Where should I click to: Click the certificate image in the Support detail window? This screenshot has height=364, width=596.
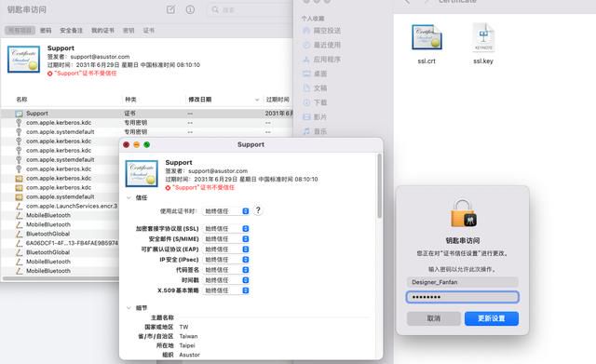(x=142, y=174)
